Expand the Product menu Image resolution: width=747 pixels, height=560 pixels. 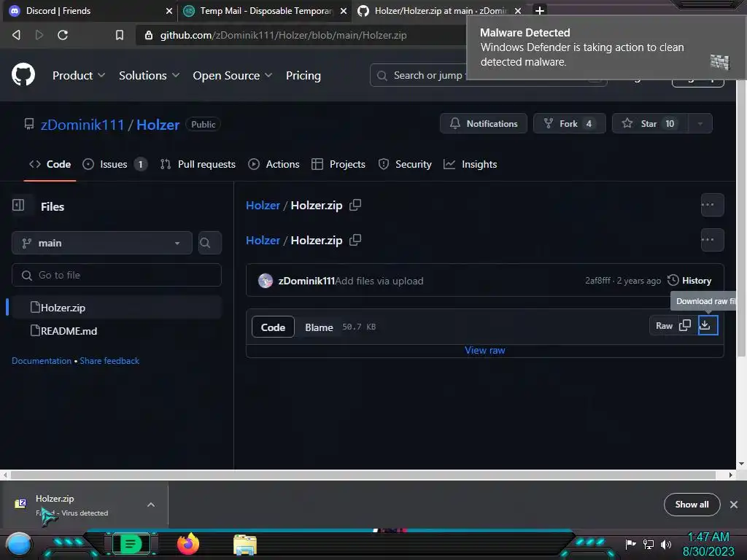[79, 75]
